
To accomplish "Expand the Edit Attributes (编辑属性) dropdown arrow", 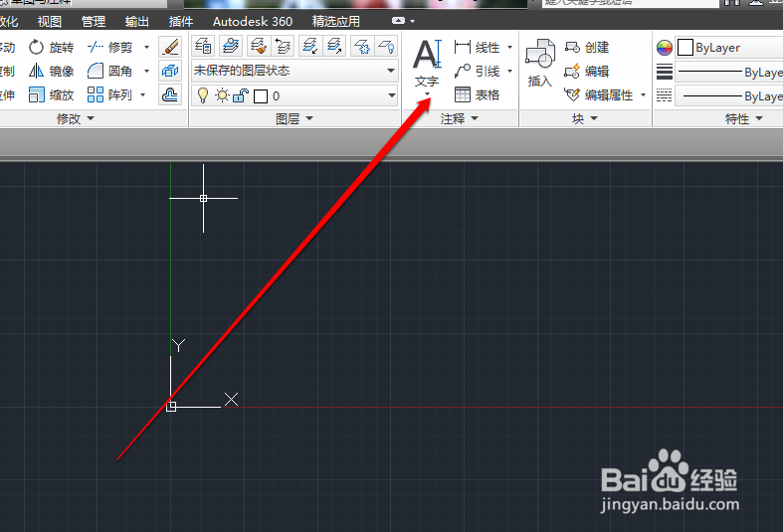I will click(643, 94).
